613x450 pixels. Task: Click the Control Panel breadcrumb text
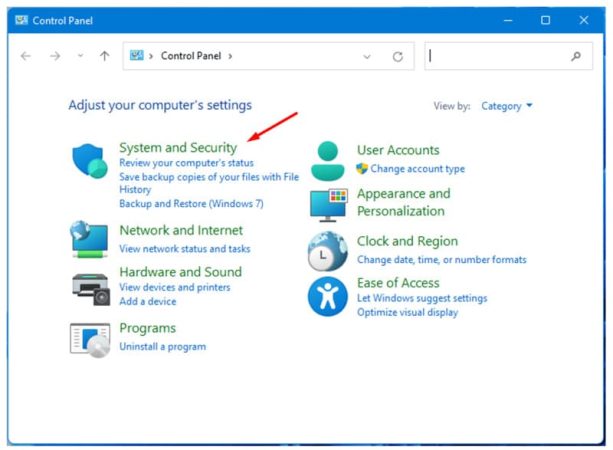coord(191,56)
